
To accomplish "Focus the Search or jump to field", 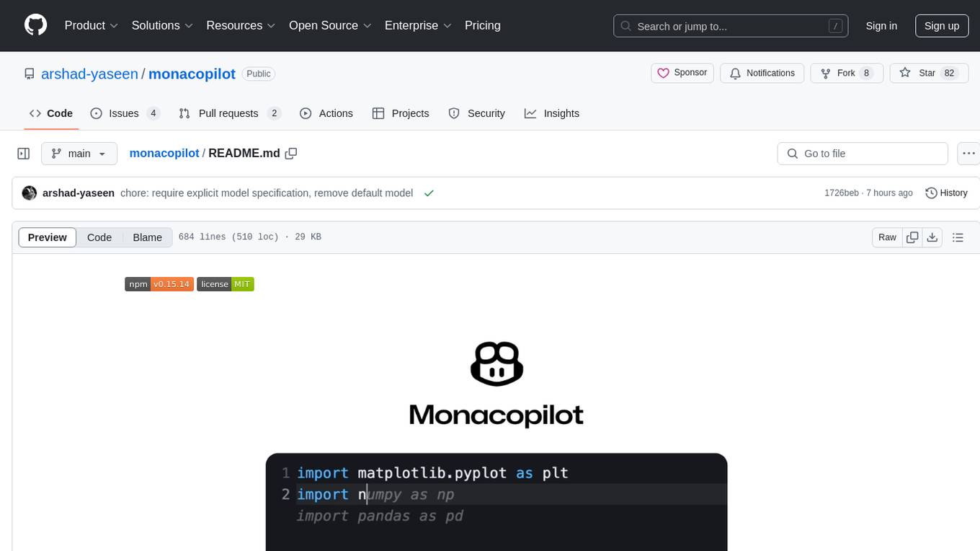I will [x=731, y=26].
